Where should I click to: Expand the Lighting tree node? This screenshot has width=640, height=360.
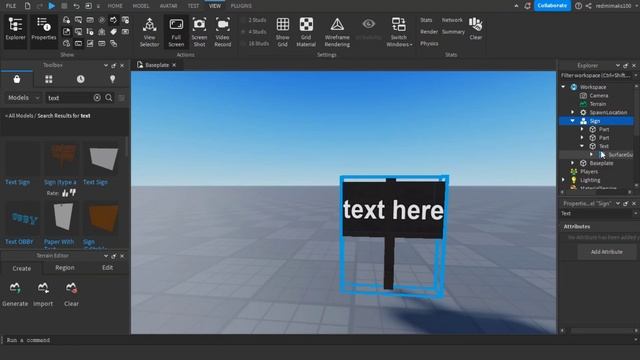tap(563, 180)
